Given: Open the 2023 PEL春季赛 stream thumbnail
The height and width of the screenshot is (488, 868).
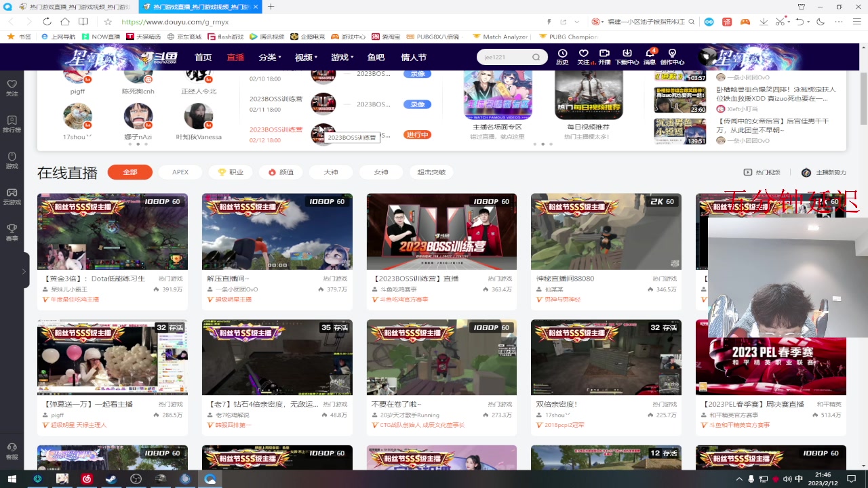Looking at the screenshot, I should [771, 366].
